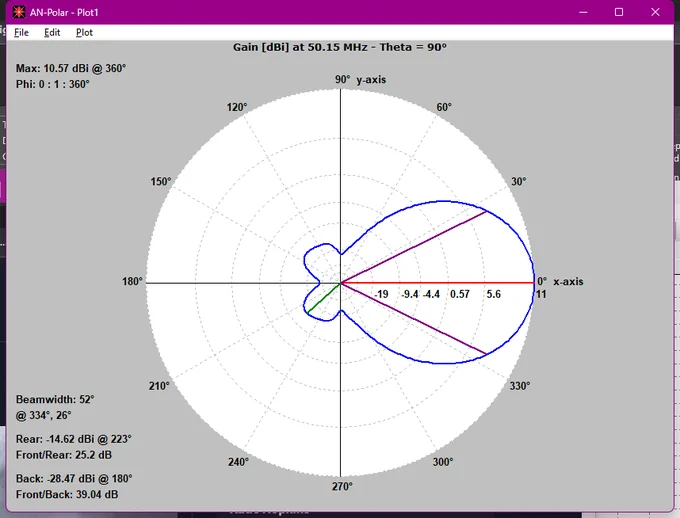Open the Plot menu
This screenshot has height=518, width=680.
click(x=84, y=33)
